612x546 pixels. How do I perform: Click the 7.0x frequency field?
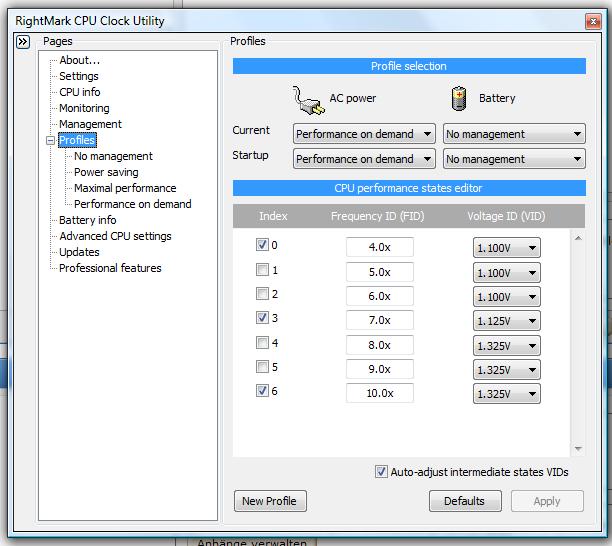point(380,320)
